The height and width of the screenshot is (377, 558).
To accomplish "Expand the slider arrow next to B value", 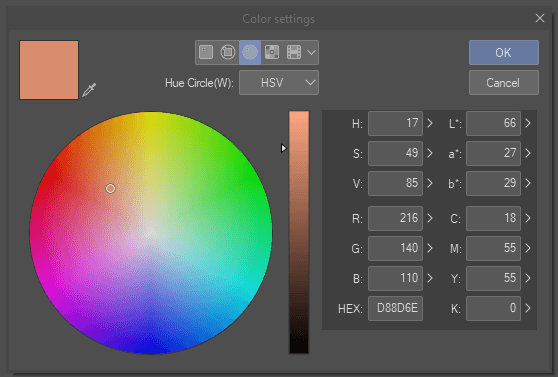I will (430, 278).
